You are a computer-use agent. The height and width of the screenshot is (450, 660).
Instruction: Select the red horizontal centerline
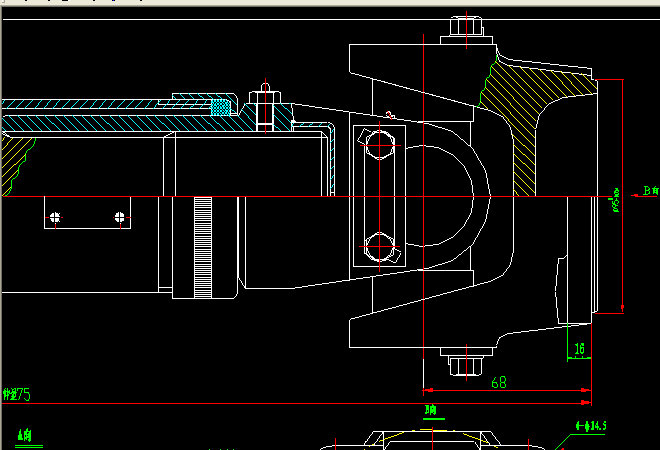300,197
